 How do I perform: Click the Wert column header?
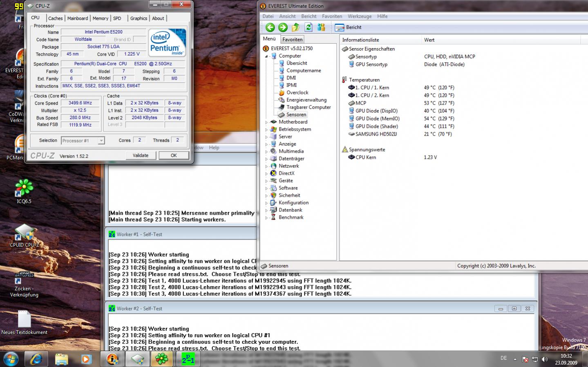coord(501,40)
